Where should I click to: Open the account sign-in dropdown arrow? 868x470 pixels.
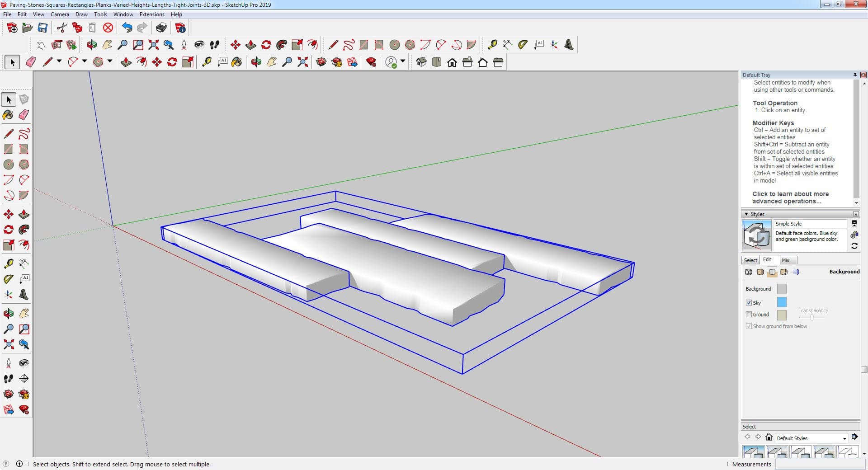coord(403,61)
